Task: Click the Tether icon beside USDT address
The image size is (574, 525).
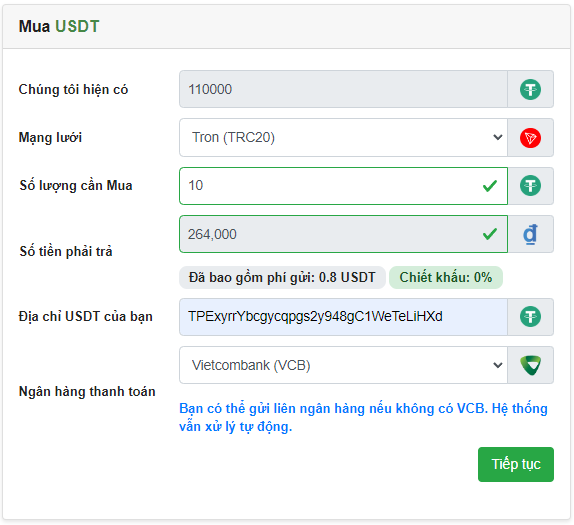Action: [530, 317]
